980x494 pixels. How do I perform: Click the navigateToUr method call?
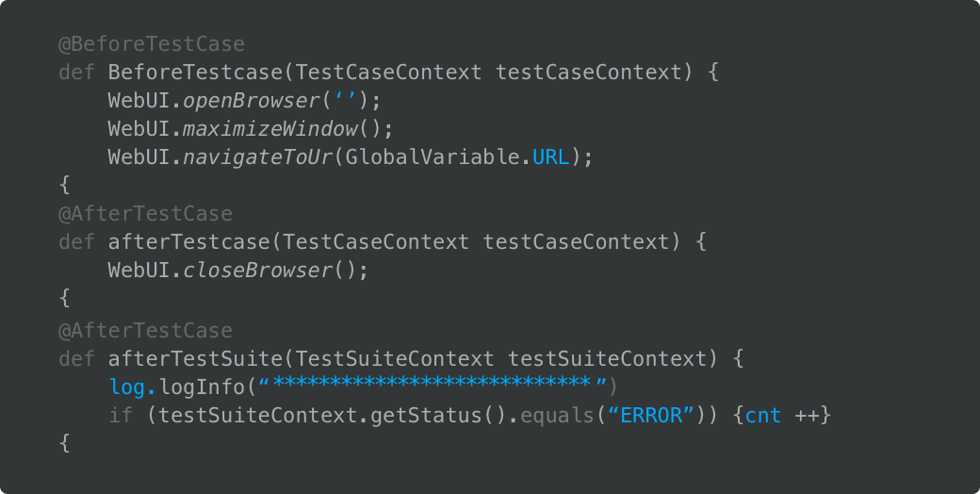257,156
